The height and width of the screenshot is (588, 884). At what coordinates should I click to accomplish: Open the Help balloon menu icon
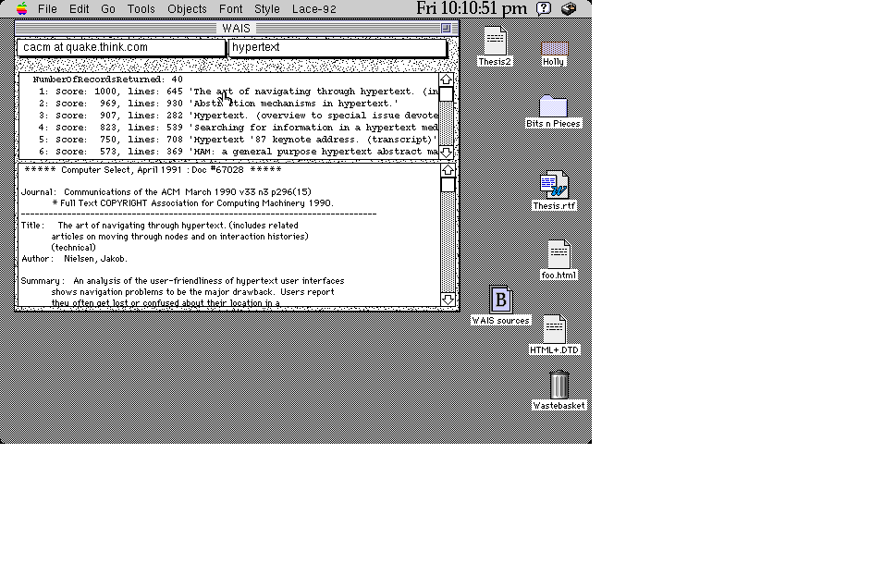point(545,9)
